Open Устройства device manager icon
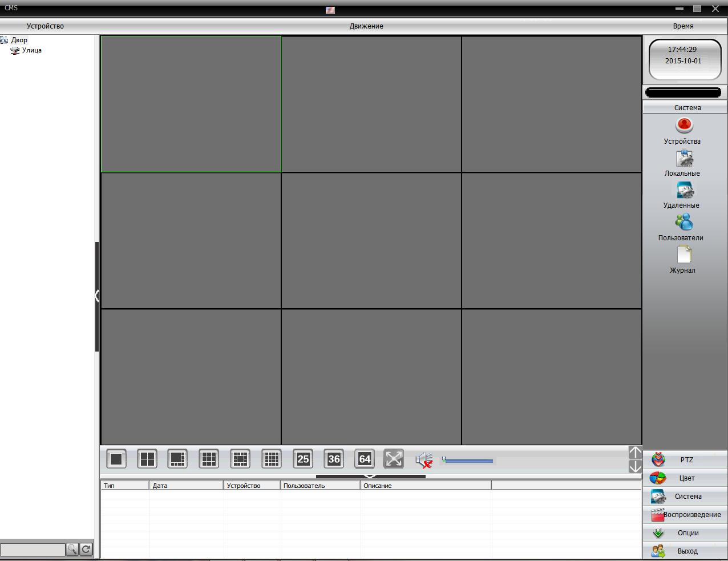Image resolution: width=728 pixels, height=561 pixels. tap(684, 125)
